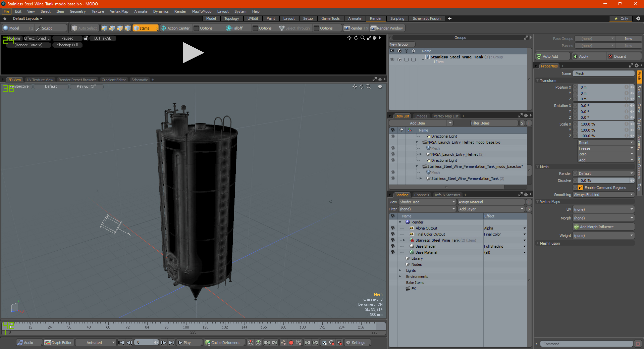
Task: Toggle visibility of Stainless_Steel_Wine_Fermentation_Tank item
Action: coord(393,179)
